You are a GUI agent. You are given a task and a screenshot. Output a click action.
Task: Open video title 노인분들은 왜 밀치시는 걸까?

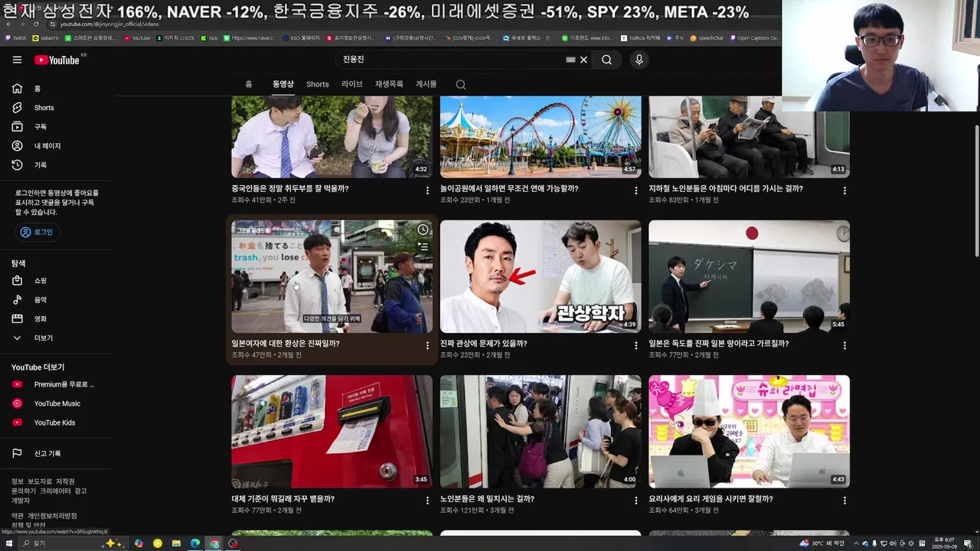point(487,499)
